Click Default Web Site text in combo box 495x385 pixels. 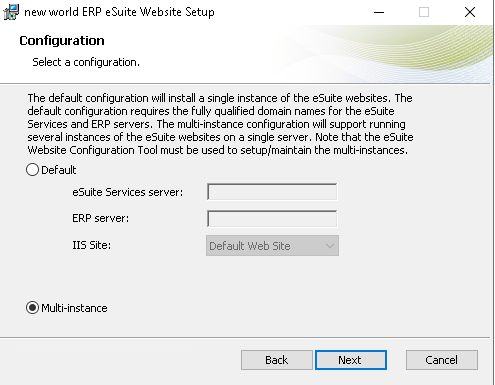click(250, 246)
